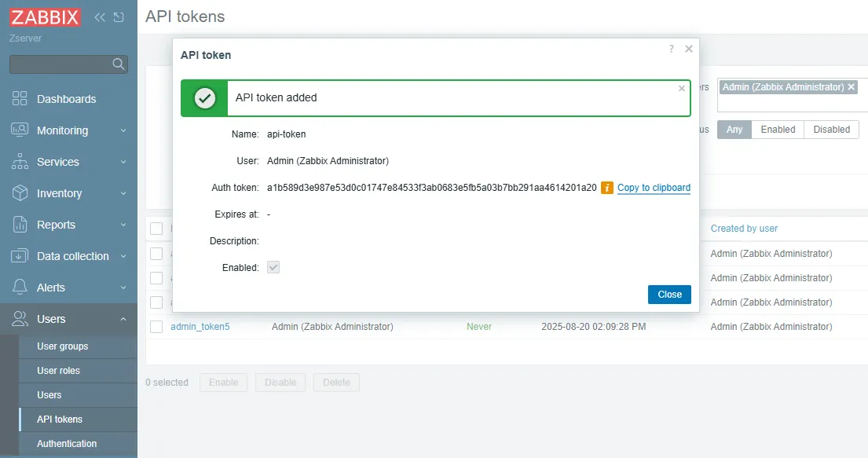Click the Users people icon
This screenshot has height=458, width=868.
(x=20, y=319)
